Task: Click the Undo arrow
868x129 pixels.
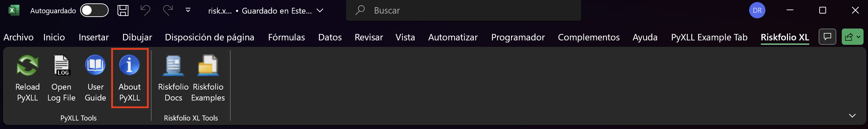Action: point(145,11)
